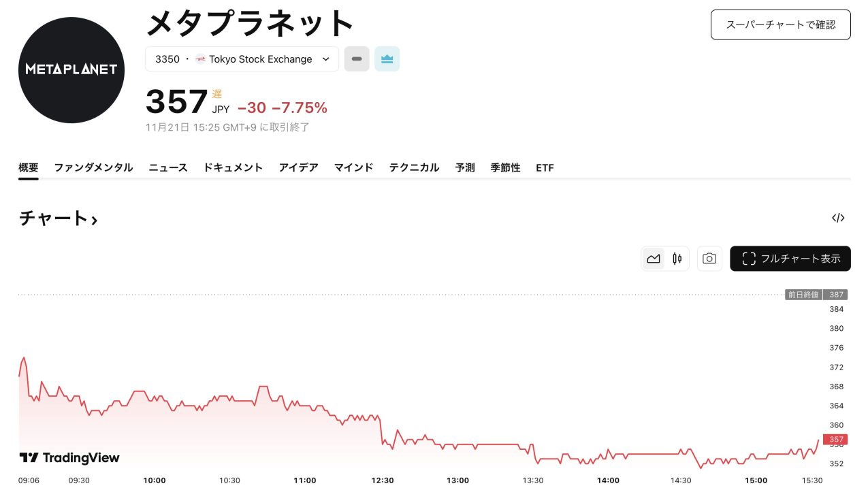Image resolution: width=868 pixels, height=490 pixels.
Task: Click the Metaplanet circular logo
Action: [71, 70]
